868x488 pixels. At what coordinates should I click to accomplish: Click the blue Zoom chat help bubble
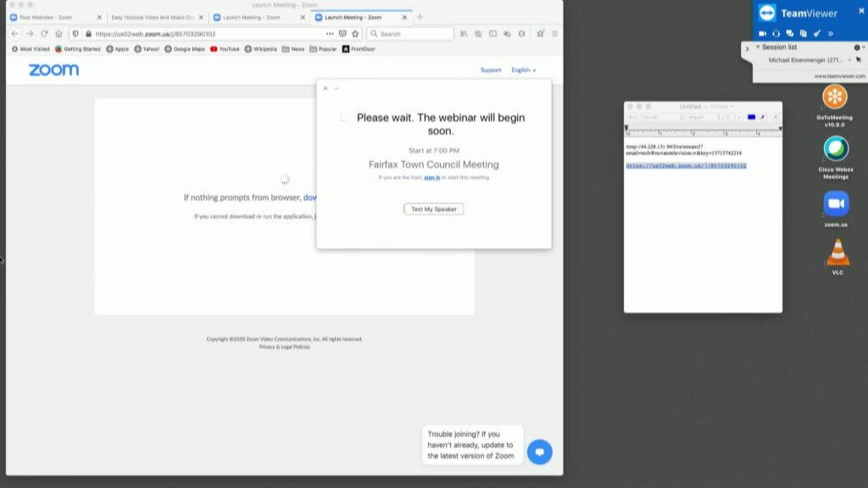point(539,452)
